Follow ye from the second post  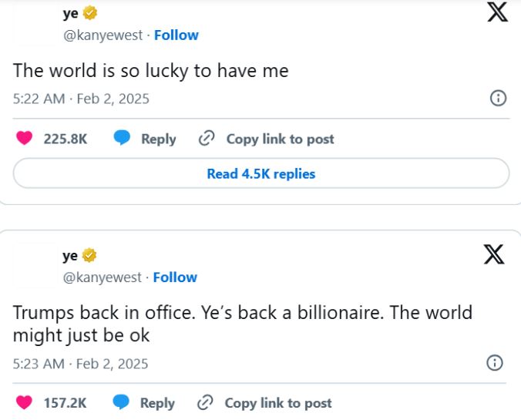point(175,277)
